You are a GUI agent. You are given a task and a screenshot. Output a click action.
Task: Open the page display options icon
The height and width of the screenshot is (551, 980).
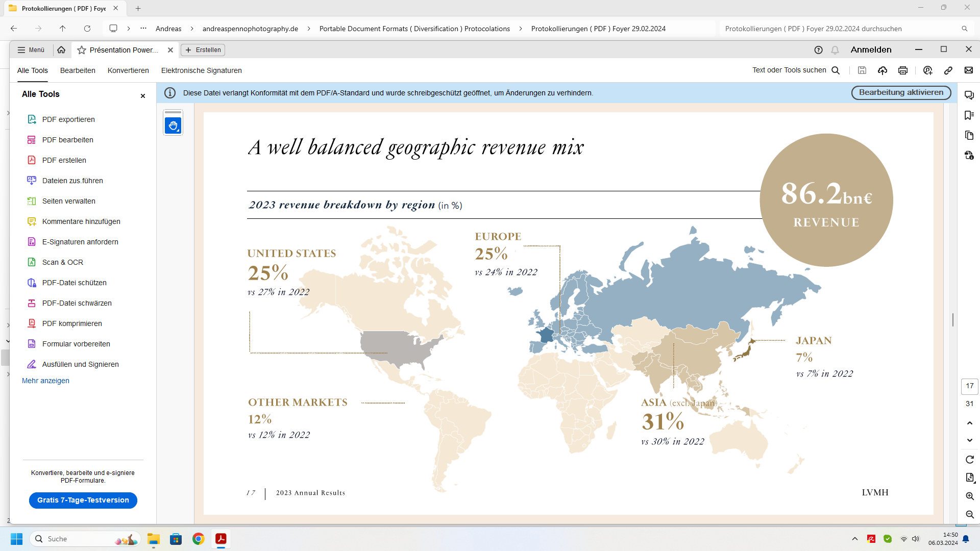[970, 478]
